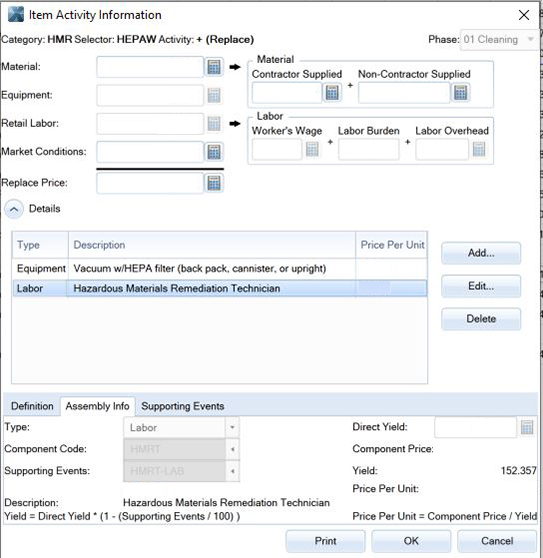Open calculator beside Worker's Wage field
The width and height of the screenshot is (543, 558).
click(x=312, y=149)
